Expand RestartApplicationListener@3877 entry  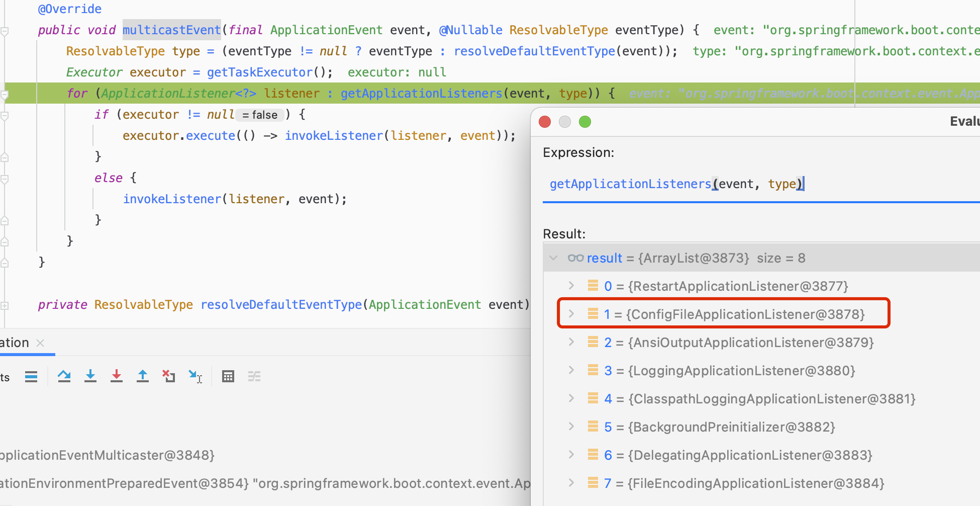coord(571,286)
